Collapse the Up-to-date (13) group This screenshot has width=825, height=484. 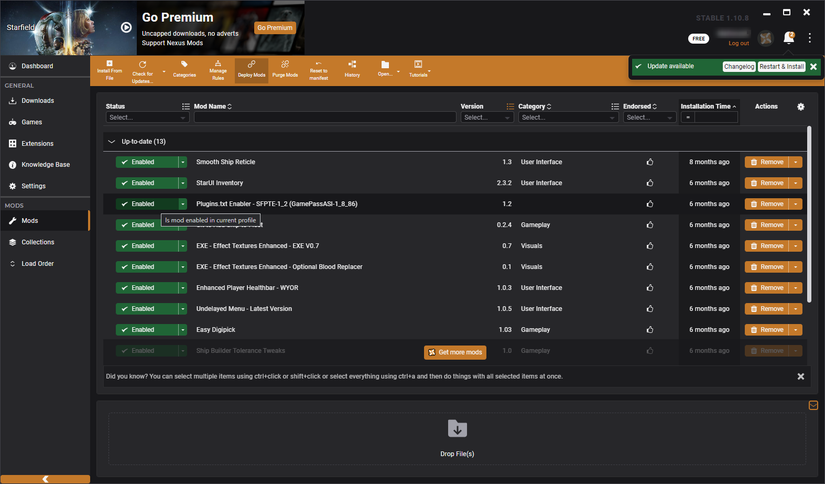(x=111, y=142)
